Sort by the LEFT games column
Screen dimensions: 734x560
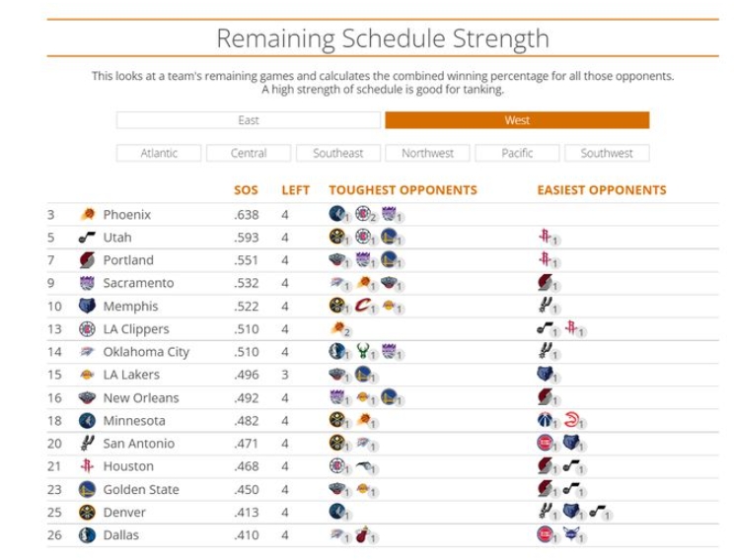(x=295, y=190)
